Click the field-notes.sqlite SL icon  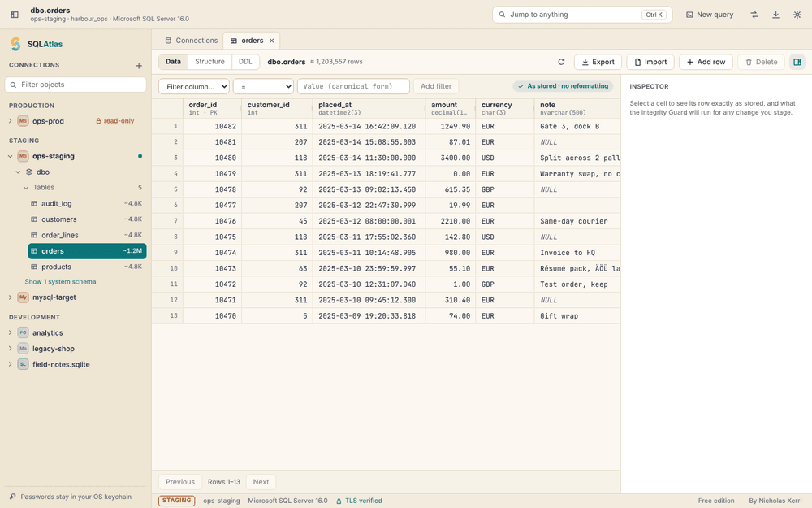click(x=23, y=364)
